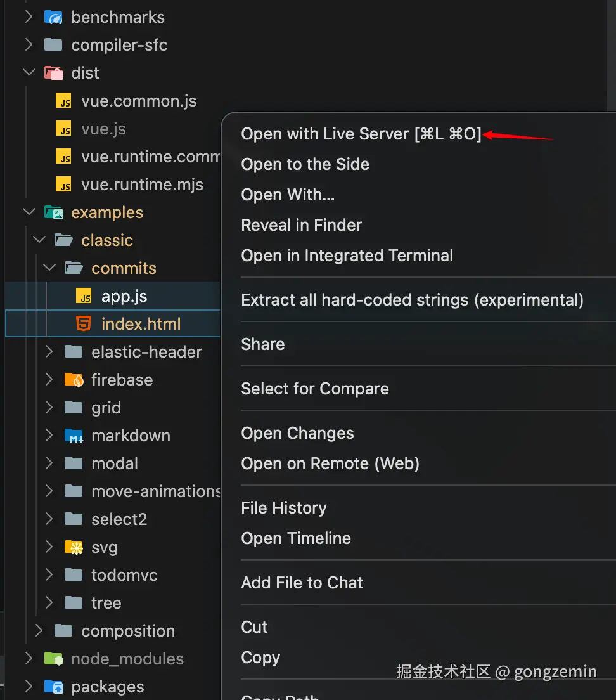616x700 pixels.
Task: Click Open in Integrated Terminal
Action: (x=347, y=256)
